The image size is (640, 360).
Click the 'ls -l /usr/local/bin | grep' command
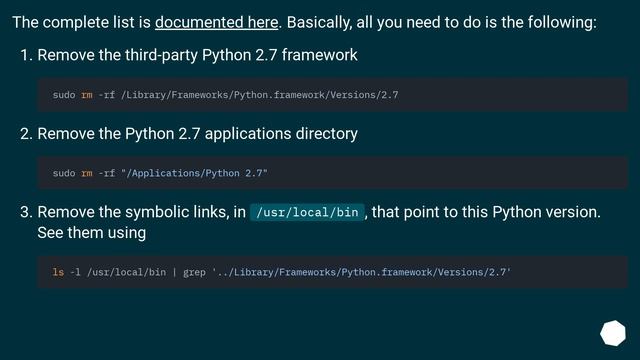click(282, 272)
